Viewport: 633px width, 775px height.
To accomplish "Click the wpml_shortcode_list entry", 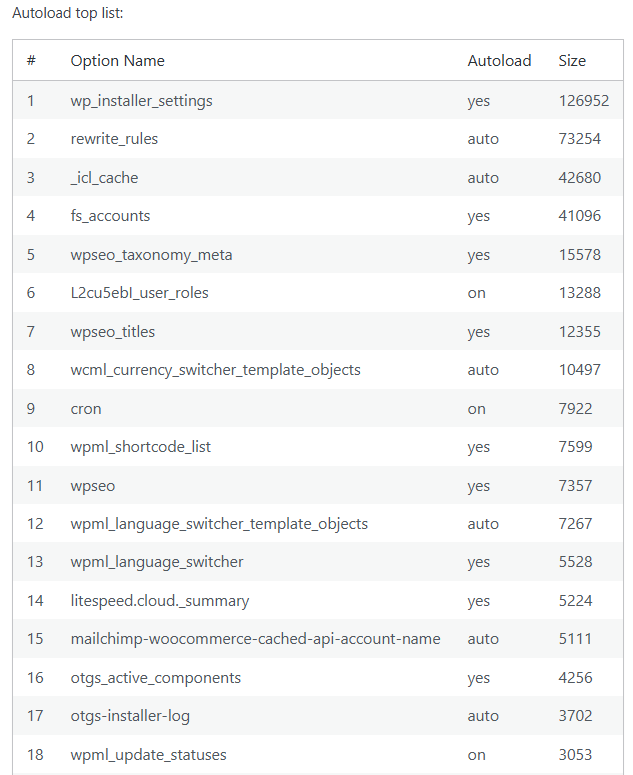I will pyautogui.click(x=140, y=447).
